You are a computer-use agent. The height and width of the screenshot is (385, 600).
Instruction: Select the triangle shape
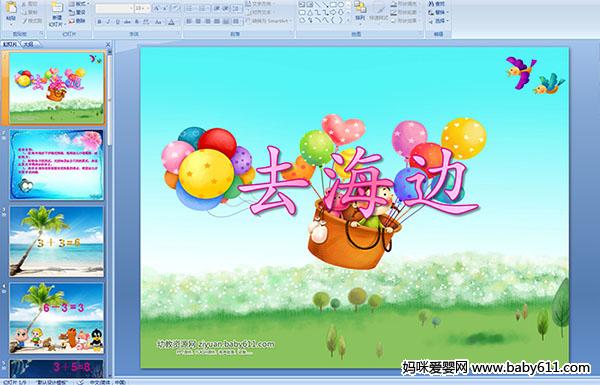click(310, 12)
